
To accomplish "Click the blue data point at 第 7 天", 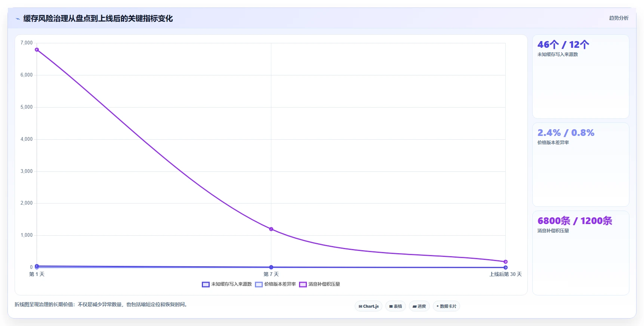I will (271, 267).
